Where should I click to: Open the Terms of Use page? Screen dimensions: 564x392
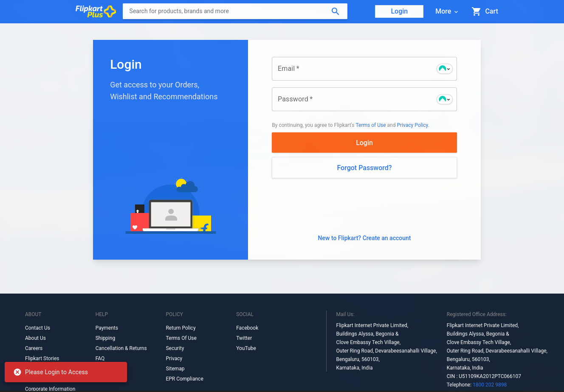(x=370, y=125)
